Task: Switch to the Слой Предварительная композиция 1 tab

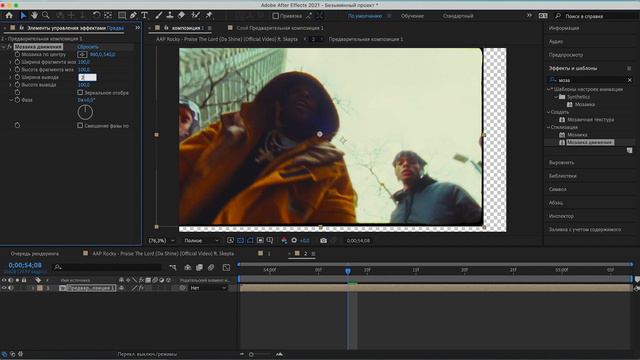Action: 280,28
